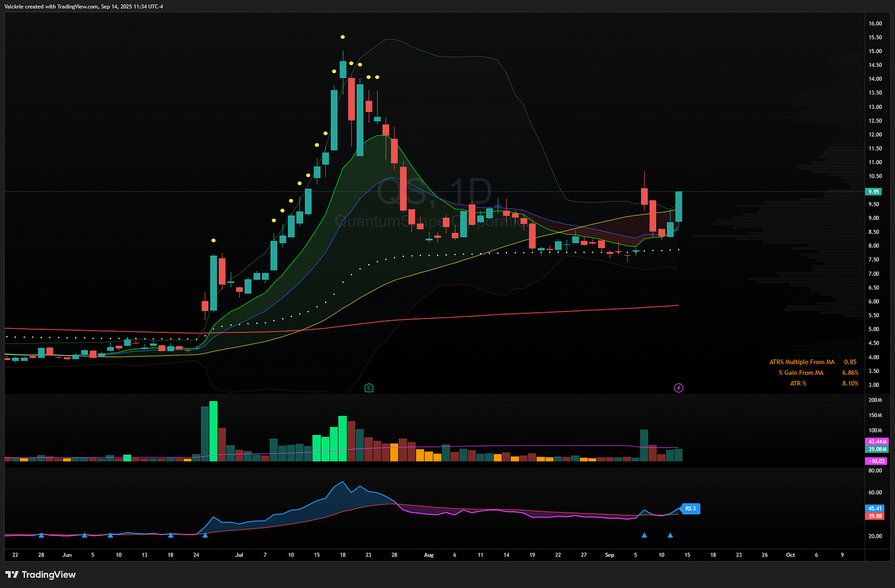The height and width of the screenshot is (588, 895).
Task: Click the tallest bright green volume bar
Action: (x=213, y=431)
